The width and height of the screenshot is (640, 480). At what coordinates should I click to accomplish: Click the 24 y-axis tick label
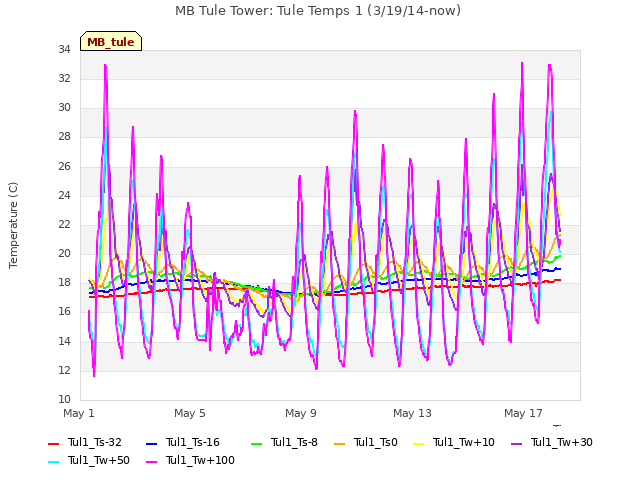(x=64, y=195)
